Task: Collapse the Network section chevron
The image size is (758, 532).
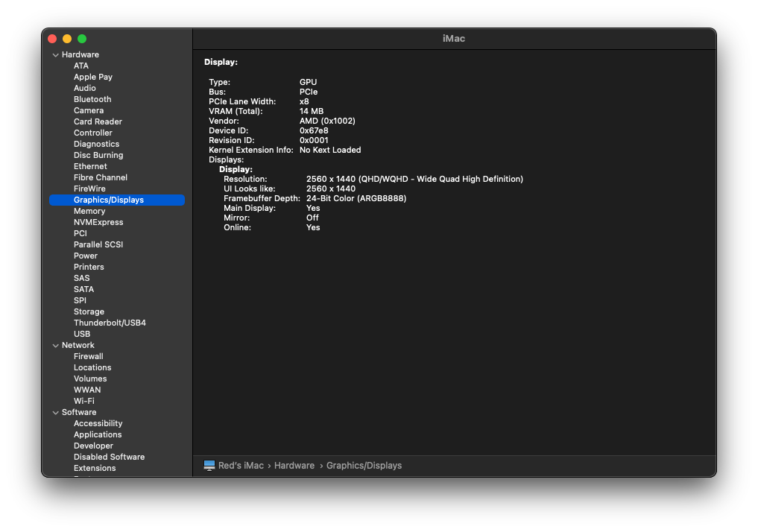Action: coord(56,346)
